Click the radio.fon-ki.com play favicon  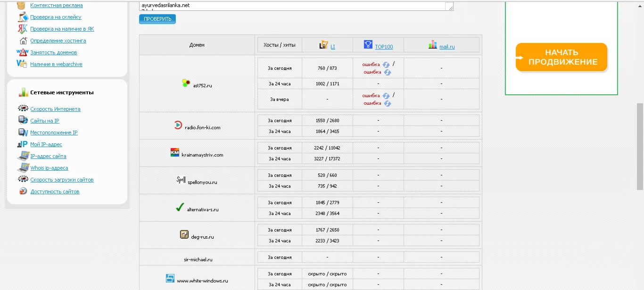click(178, 125)
